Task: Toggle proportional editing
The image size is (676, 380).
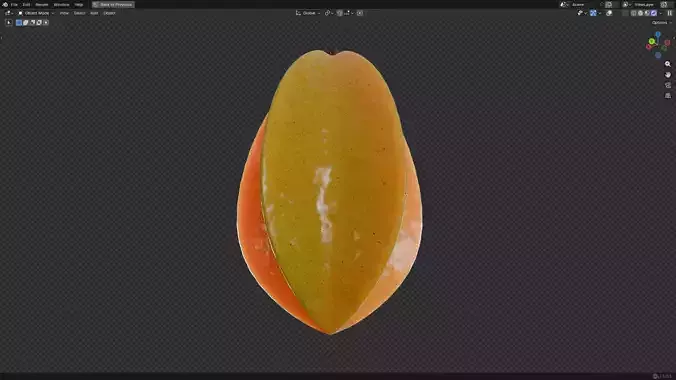Action: click(360, 13)
